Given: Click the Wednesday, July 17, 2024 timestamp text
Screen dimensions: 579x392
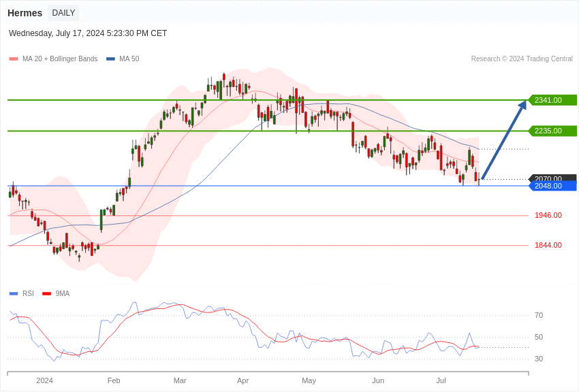Looking at the screenshot, I should click(x=88, y=33).
